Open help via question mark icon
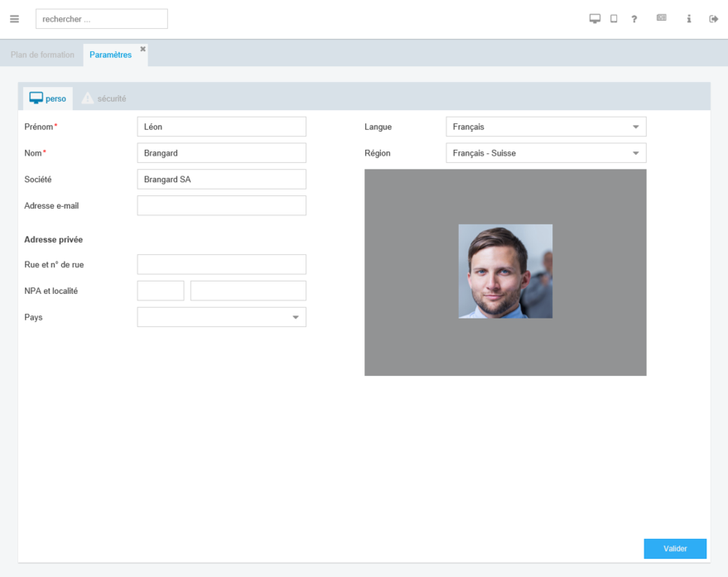The height and width of the screenshot is (577, 728). pos(634,19)
